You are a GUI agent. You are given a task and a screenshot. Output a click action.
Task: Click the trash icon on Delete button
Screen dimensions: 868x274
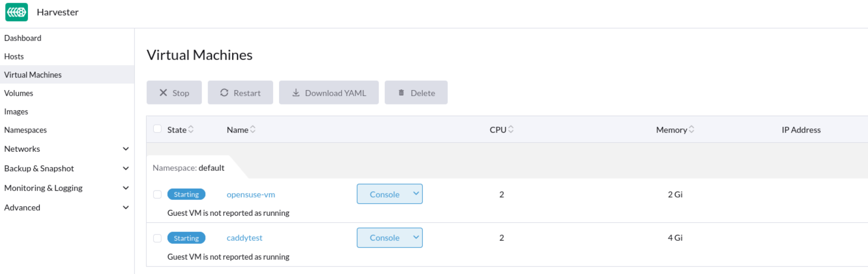click(401, 93)
